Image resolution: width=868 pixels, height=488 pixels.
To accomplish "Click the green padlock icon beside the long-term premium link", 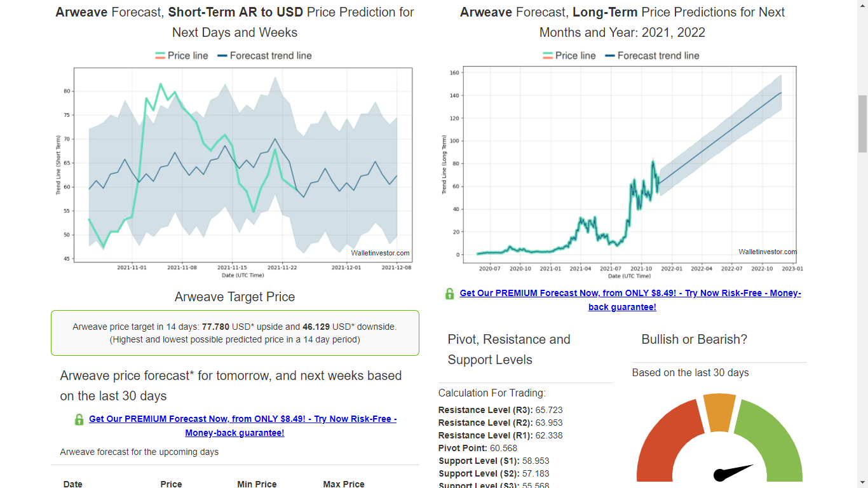I will coord(449,293).
